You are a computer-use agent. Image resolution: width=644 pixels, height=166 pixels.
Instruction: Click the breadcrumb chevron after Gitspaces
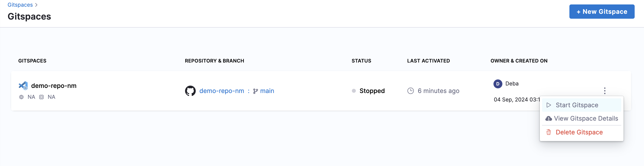point(36,5)
